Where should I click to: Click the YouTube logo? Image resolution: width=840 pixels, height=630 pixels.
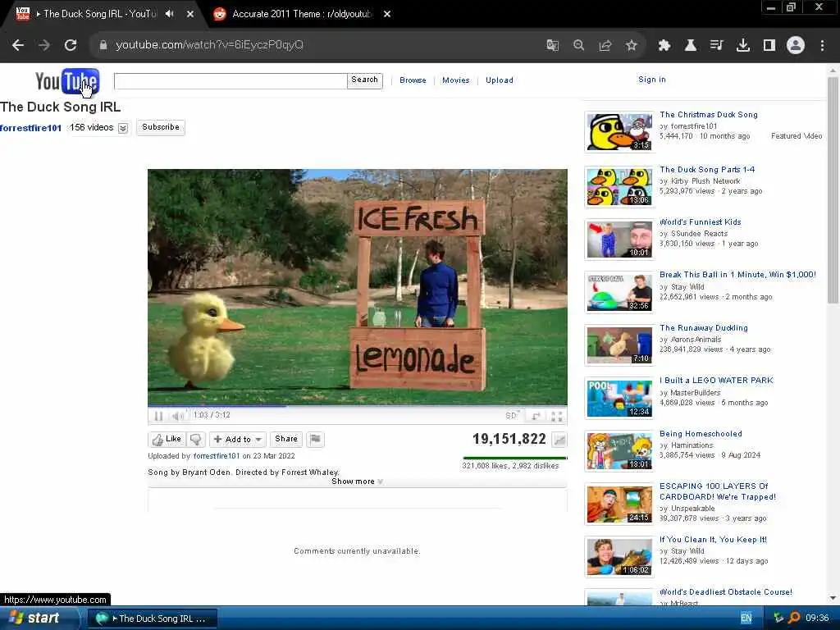67,81
